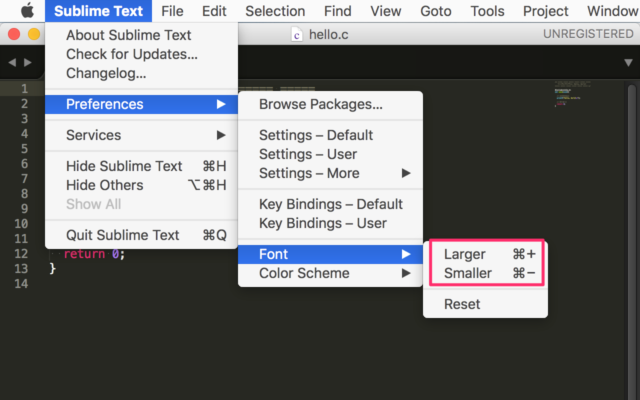Image resolution: width=640 pixels, height=400 pixels.
Task: Choose Smaller font size
Action: [485, 273]
